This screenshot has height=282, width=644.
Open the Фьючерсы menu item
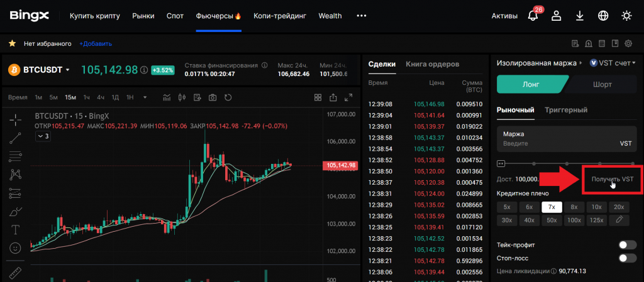218,16
